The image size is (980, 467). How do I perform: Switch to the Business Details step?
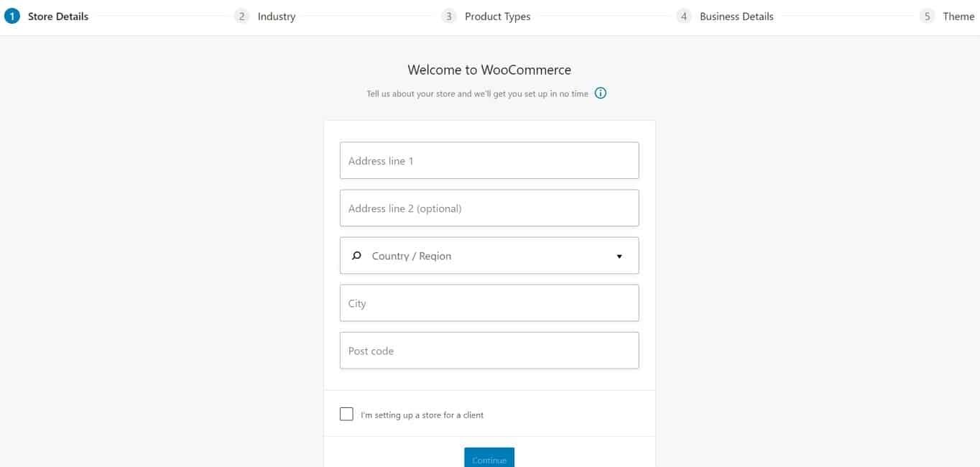736,17
